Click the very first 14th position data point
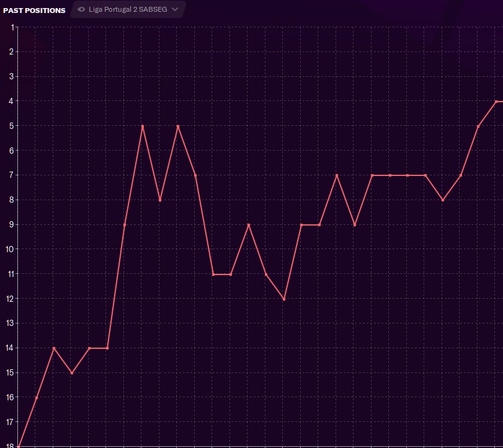The height and width of the screenshot is (448, 503). coord(54,348)
